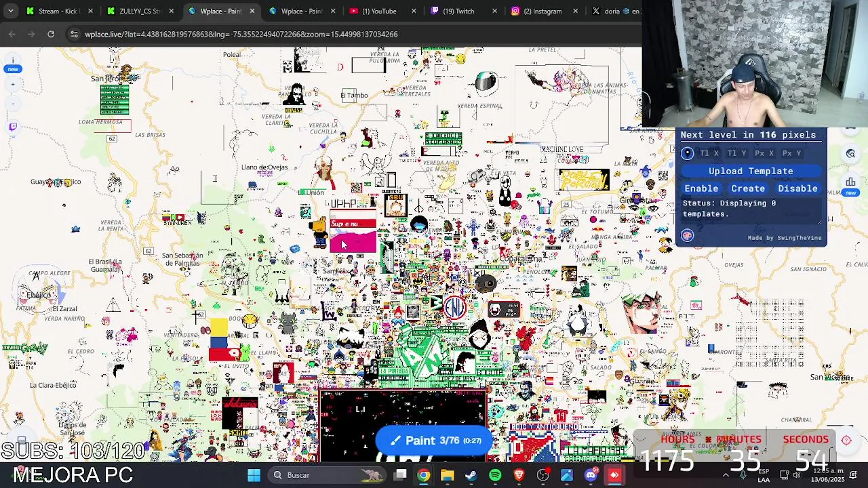This screenshot has height=488, width=868.
Task: Open the Twitch link icon on the map
Action: click(13, 127)
